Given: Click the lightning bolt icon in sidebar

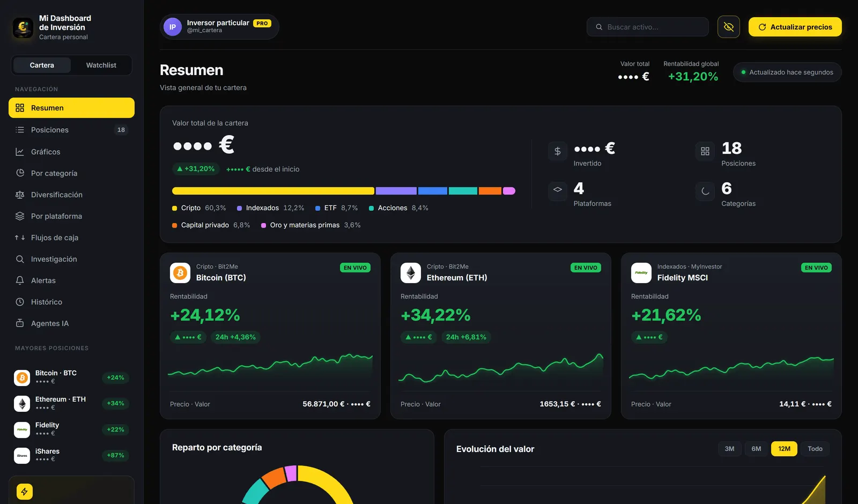Looking at the screenshot, I should point(25,492).
